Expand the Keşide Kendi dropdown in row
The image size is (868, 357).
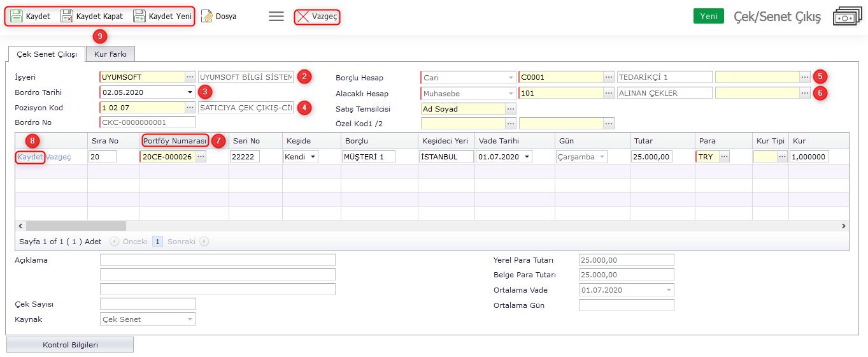coord(313,157)
